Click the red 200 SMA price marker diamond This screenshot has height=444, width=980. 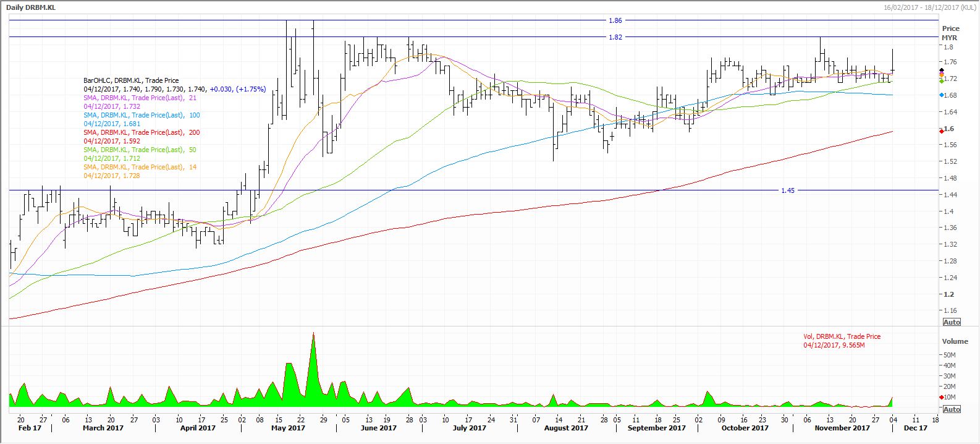pos(940,130)
